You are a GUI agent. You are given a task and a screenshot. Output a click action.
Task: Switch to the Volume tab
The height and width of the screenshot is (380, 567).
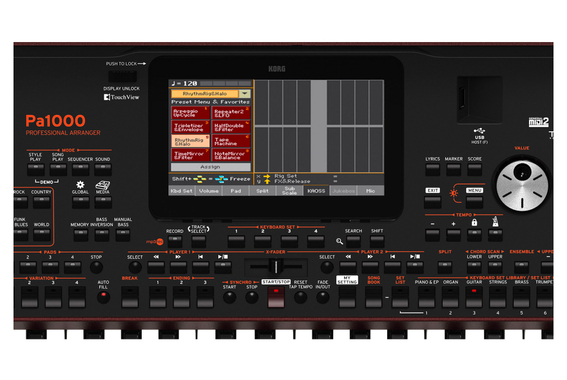[x=209, y=191]
